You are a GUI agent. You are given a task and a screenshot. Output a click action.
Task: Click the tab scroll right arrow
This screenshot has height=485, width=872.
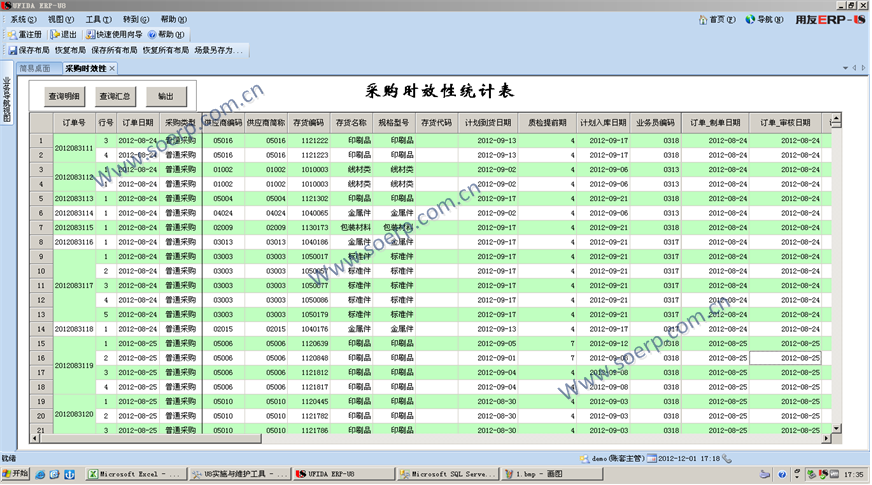(x=864, y=68)
